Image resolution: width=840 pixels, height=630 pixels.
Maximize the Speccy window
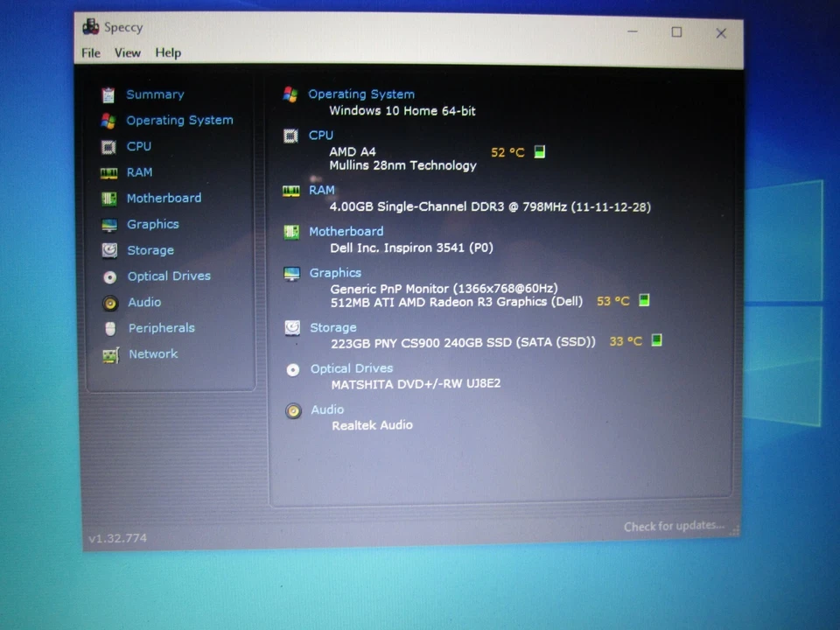tap(676, 32)
